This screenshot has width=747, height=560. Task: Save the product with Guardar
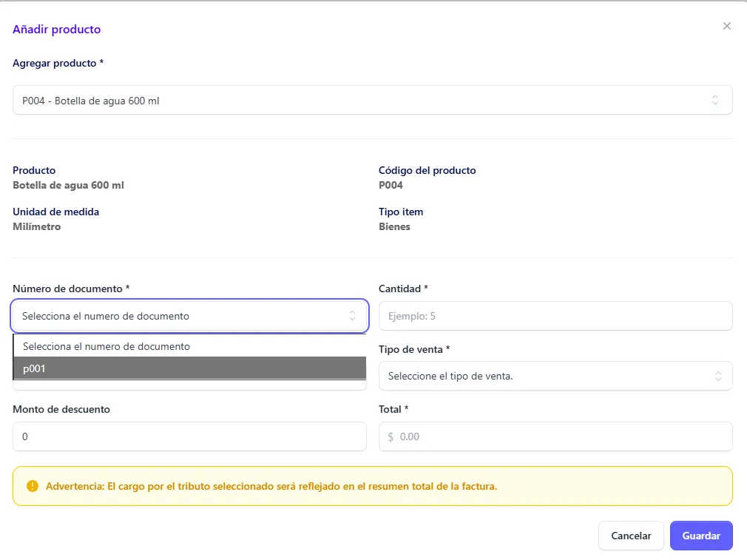pyautogui.click(x=700, y=536)
